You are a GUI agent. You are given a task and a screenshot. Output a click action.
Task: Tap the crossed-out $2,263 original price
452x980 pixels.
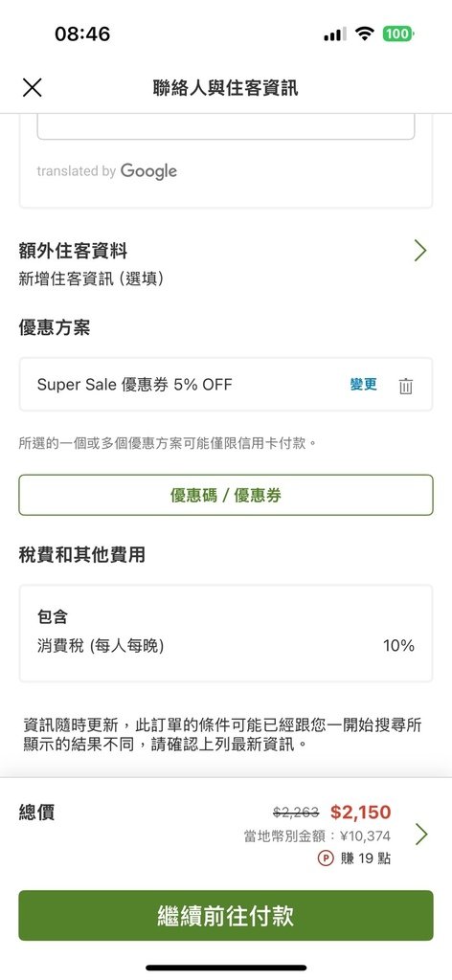coord(296,813)
